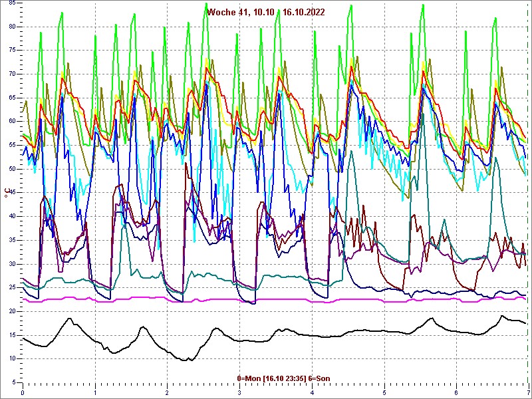Screen dimensions: 532x399
Task: Select the 25 label on the temperature axis
Action: pos(11,288)
